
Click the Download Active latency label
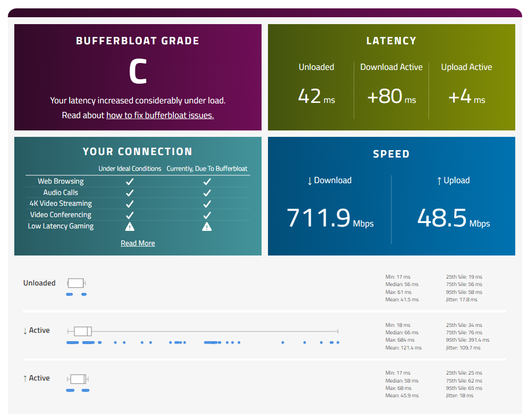392,67
